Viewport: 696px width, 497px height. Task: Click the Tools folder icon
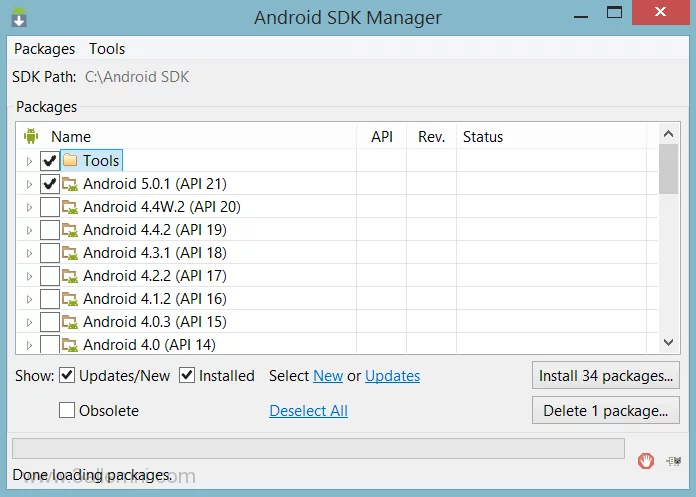[x=70, y=160]
